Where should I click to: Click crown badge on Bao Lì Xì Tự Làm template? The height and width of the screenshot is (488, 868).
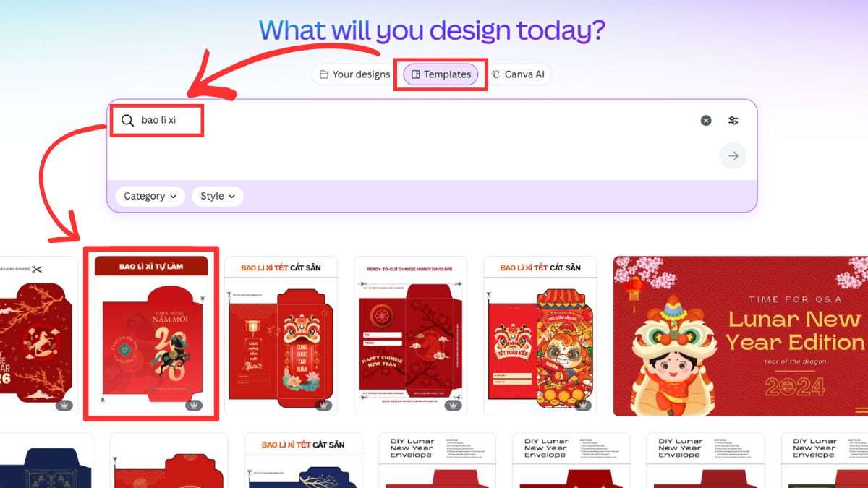(x=194, y=405)
